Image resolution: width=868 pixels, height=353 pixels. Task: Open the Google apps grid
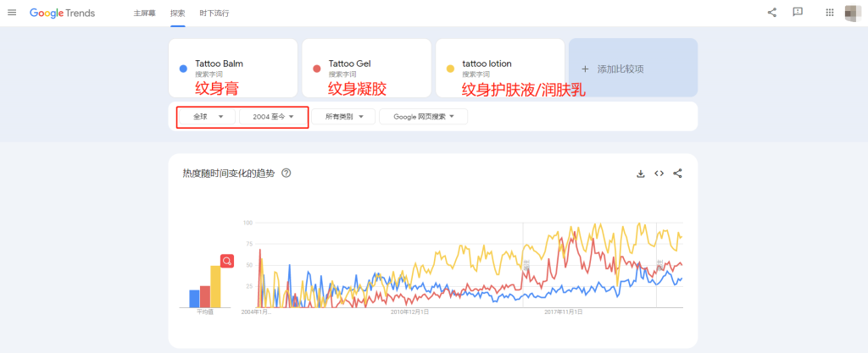coord(830,13)
